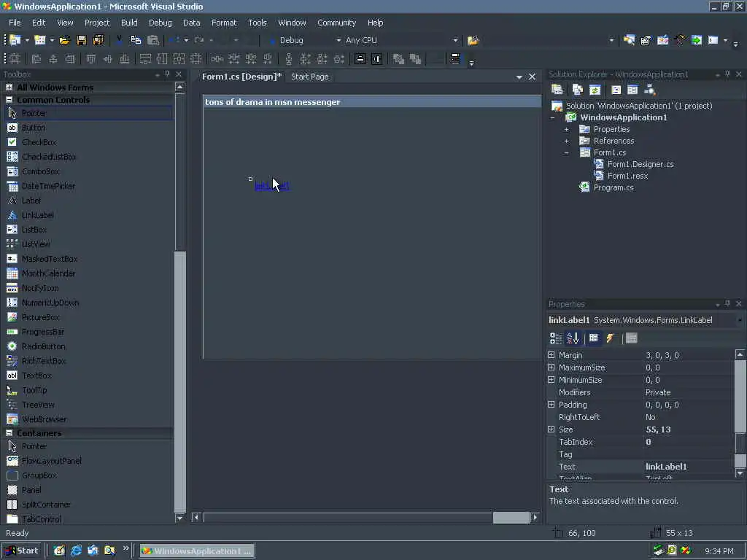747x560 pixels.
Task: Toggle auto-hide pin on Solution Explorer
Action: tap(727, 74)
